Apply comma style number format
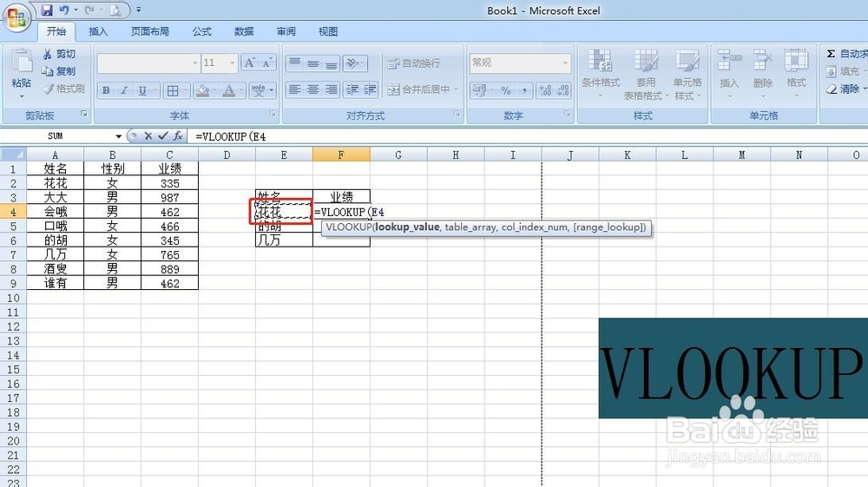868x487 pixels. coord(524,89)
